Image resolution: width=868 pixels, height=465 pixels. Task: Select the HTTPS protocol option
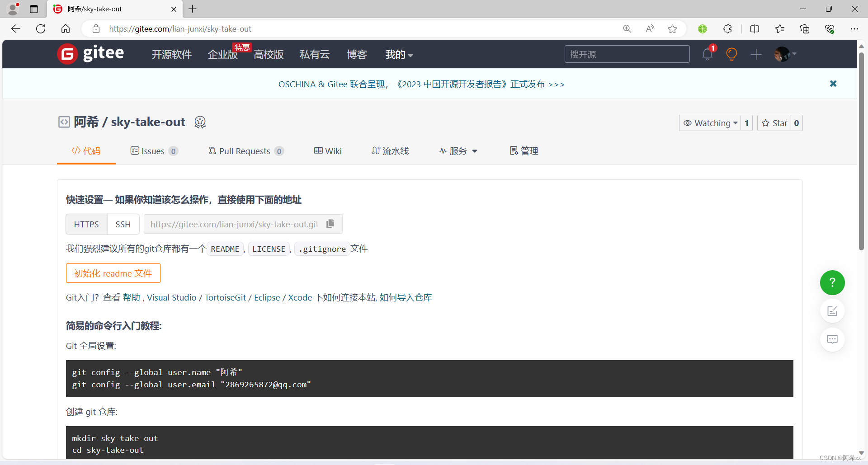click(86, 224)
